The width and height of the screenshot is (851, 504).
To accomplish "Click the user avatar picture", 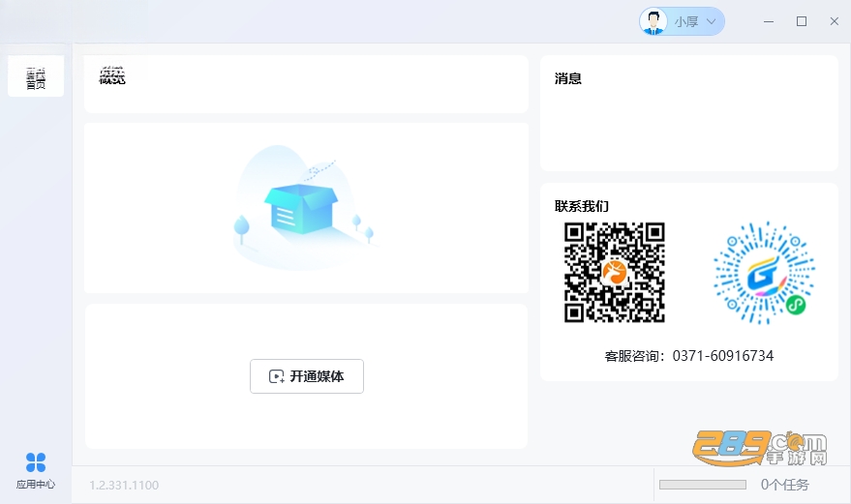I will [x=653, y=21].
